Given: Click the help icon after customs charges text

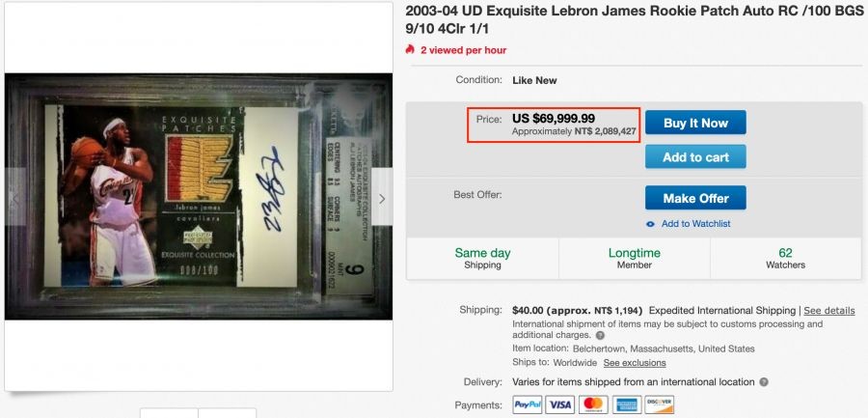Looking at the screenshot, I should point(600,335).
